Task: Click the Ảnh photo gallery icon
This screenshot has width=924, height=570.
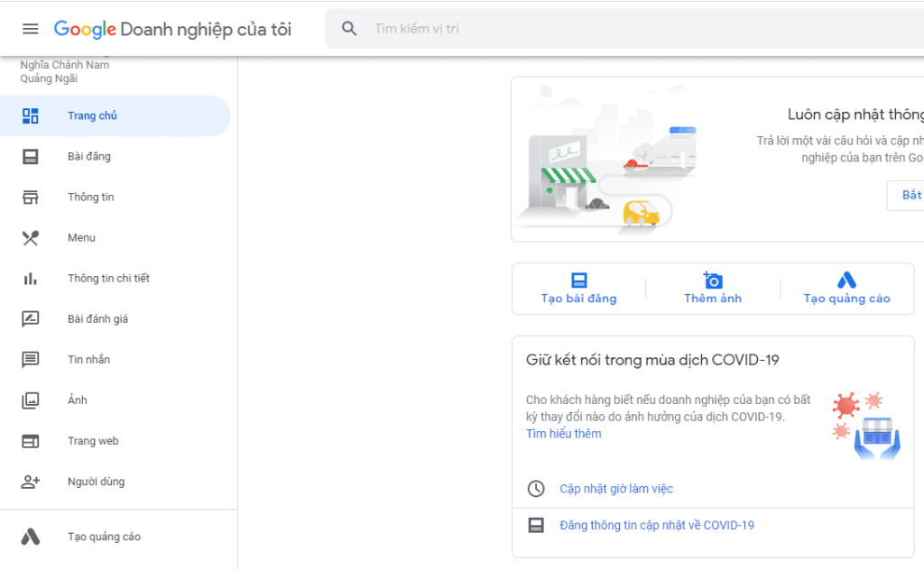Action: [x=30, y=400]
